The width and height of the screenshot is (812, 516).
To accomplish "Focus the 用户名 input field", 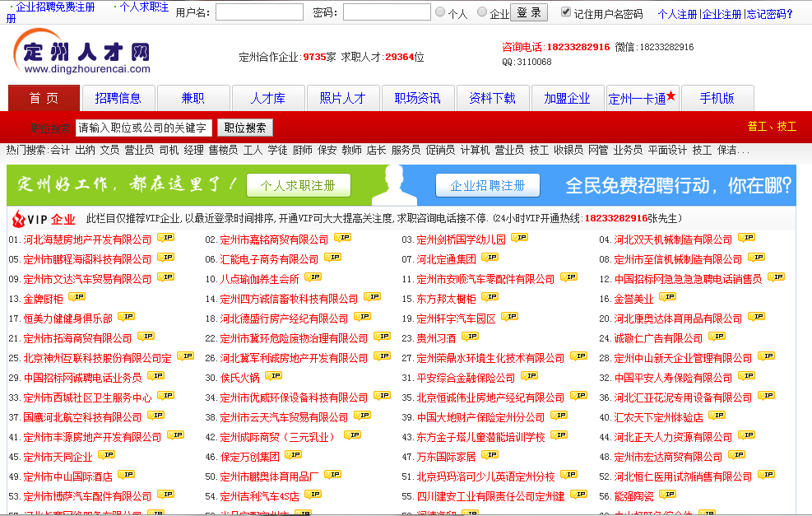I will tap(259, 12).
